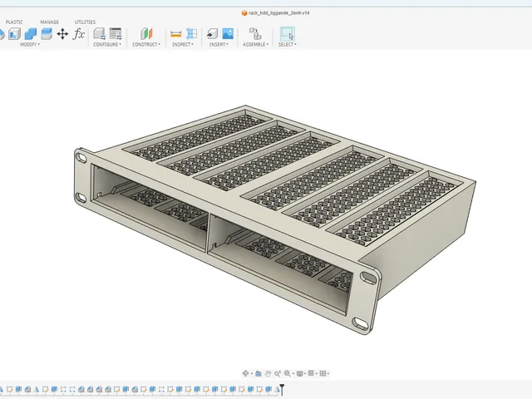Open the Configuration Table icon
The image size is (532, 399).
point(116,34)
